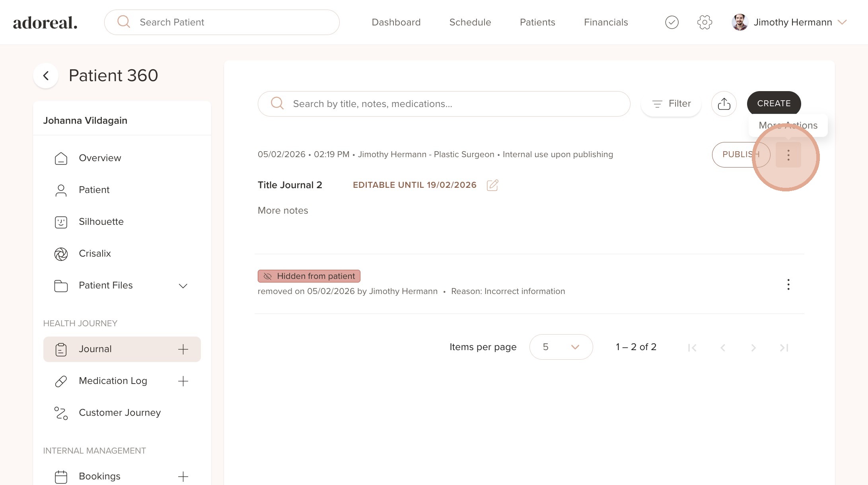Add a booking with the plus icon
868x485 pixels.
coord(183,476)
